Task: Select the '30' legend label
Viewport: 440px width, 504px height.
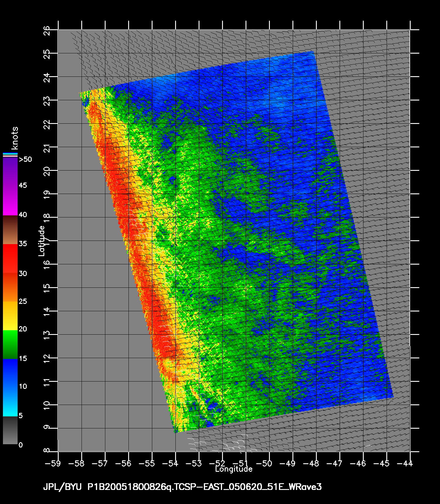Action: click(23, 273)
